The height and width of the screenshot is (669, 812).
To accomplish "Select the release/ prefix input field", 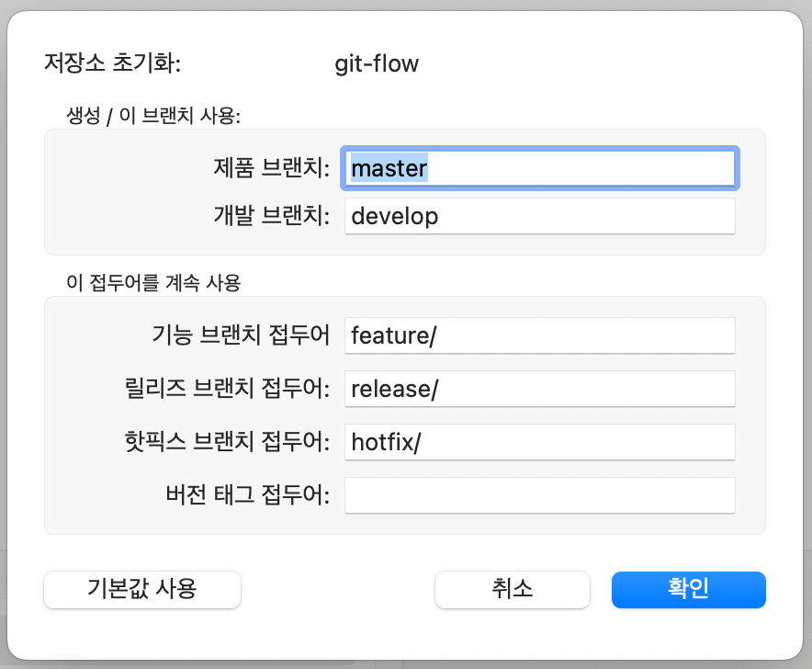I will click(x=539, y=389).
